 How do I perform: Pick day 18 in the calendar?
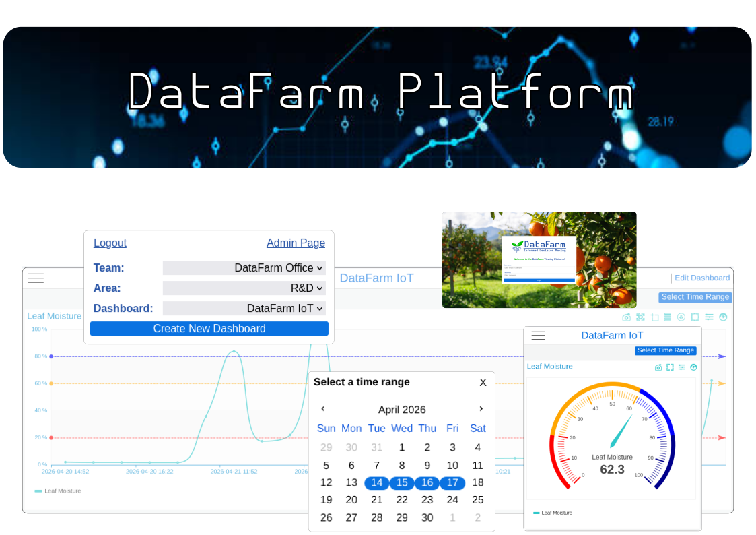coord(478,483)
